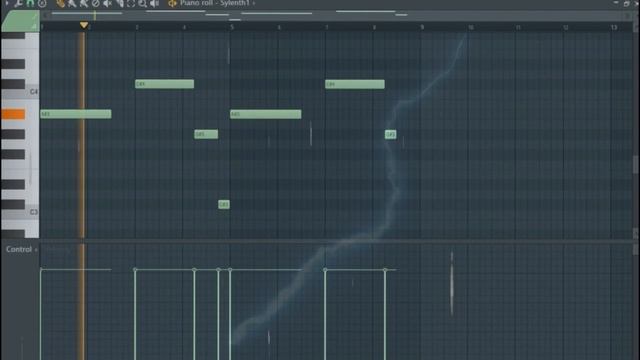Adjust velocity handle of the bar 7 note
The image size is (640, 360).
point(325,270)
